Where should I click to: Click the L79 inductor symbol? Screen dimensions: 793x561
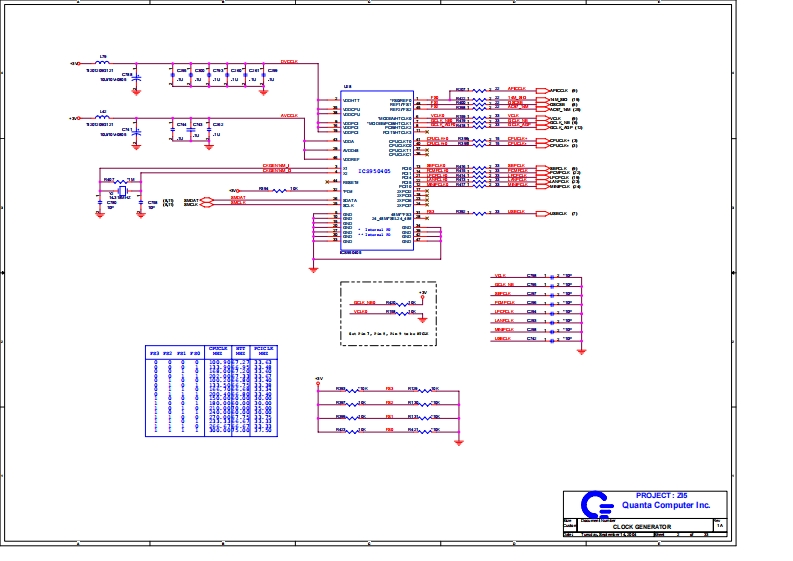pos(104,63)
